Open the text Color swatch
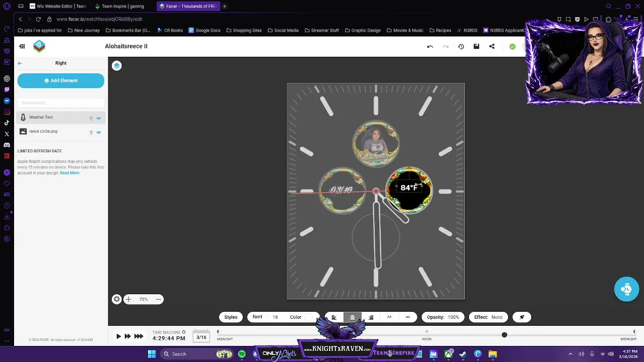The height and width of the screenshot is (362, 644). coord(308,317)
